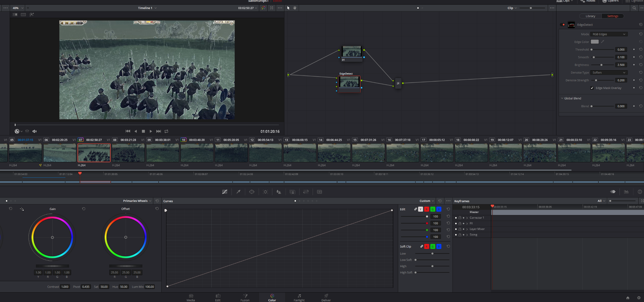The width and height of the screenshot is (644, 302).
Task: Open the Qualifier eyedropper palette
Action: click(x=238, y=192)
